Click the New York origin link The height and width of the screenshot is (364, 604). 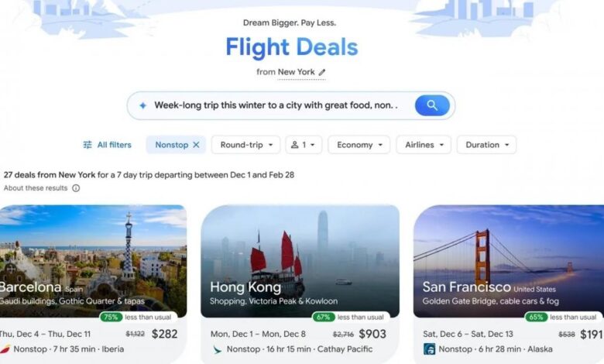pos(297,72)
